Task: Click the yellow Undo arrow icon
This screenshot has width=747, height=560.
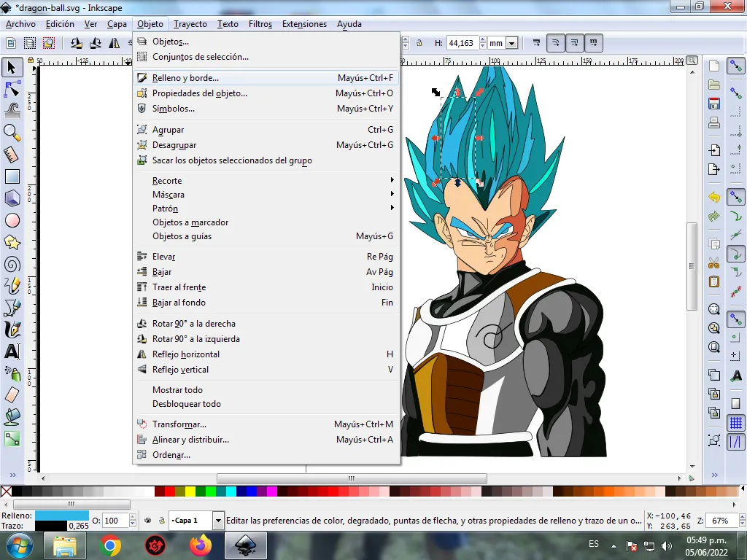Action: (x=713, y=197)
